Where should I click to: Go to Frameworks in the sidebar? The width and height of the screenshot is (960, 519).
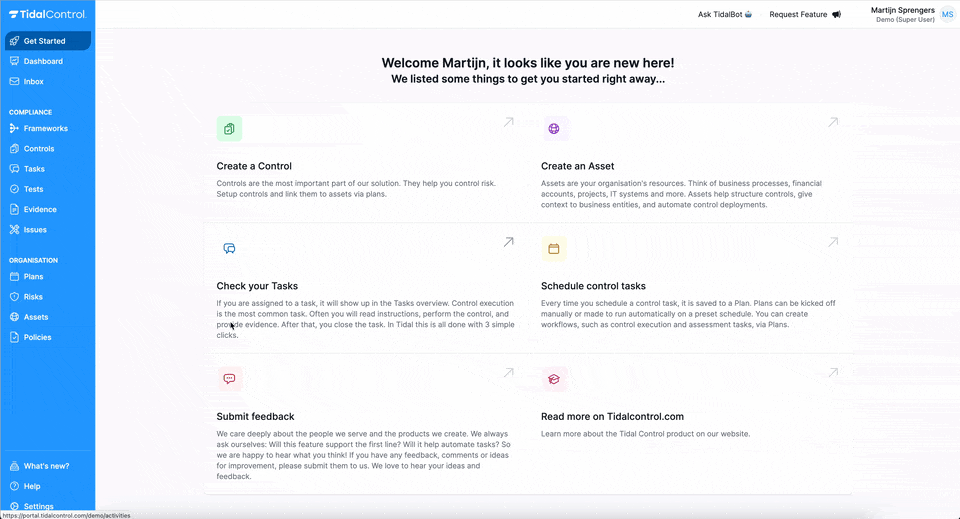coord(45,128)
